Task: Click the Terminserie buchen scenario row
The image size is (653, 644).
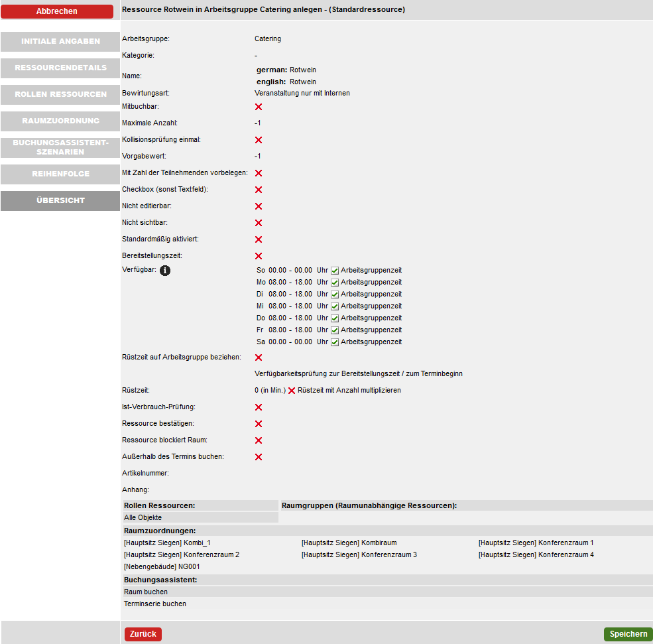Action: click(x=387, y=604)
